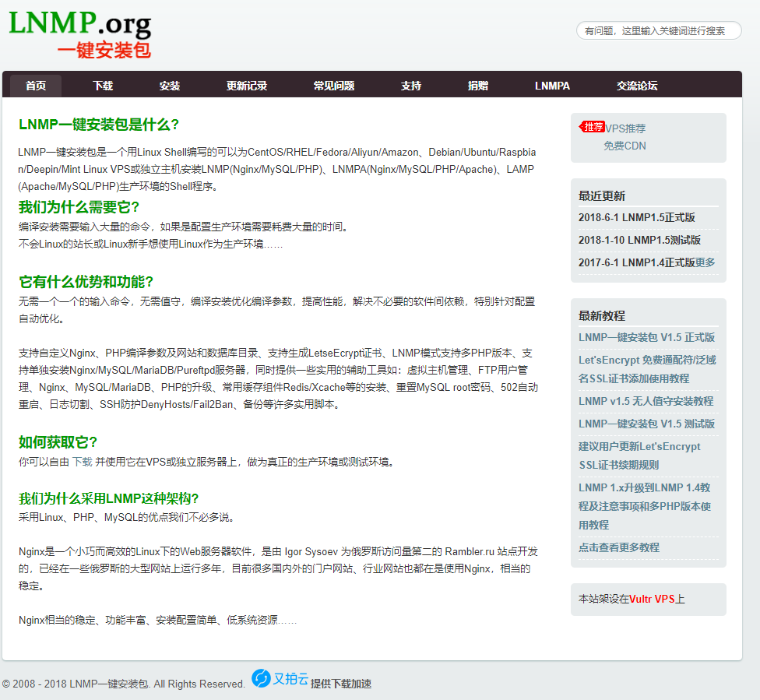Viewport: 760px width, 700px height.
Task: Open LNMP一键安装包 V1.5 正式版 tutorial
Action: (646, 337)
